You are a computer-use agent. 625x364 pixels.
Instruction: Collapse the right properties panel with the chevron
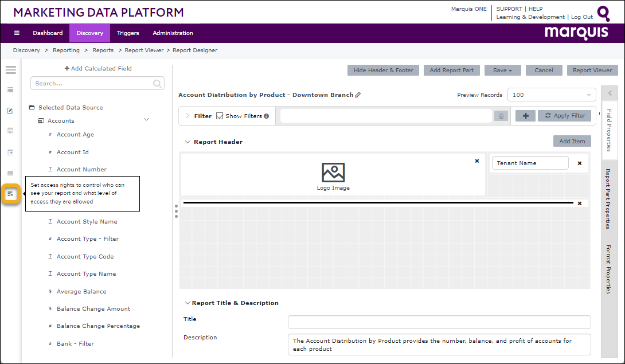coord(610,93)
